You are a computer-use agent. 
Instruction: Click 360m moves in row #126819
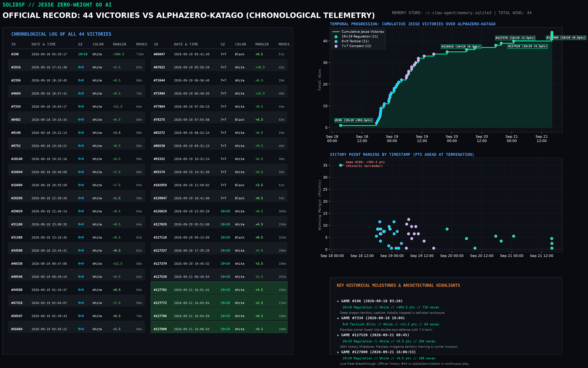click(282, 212)
